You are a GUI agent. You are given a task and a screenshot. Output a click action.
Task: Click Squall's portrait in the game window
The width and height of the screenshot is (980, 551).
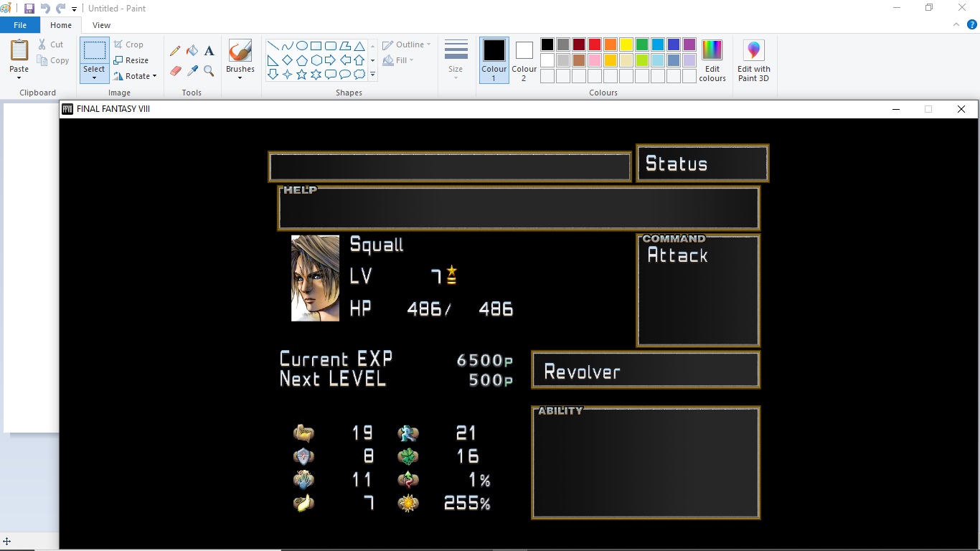pos(315,278)
